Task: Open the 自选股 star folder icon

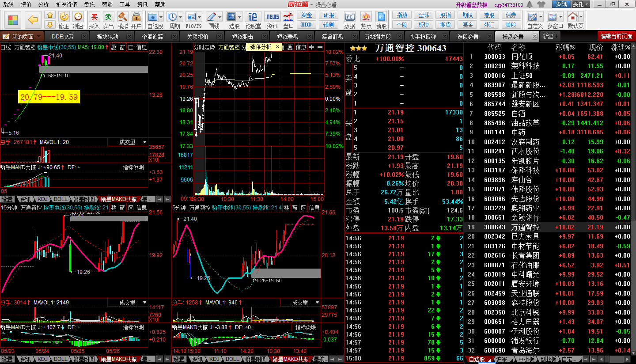Action: click(x=153, y=17)
